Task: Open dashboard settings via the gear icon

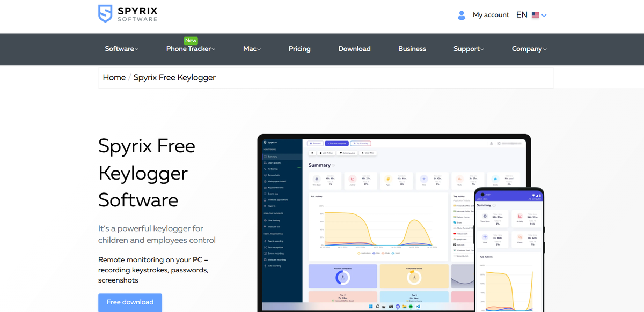Action: [x=499, y=143]
